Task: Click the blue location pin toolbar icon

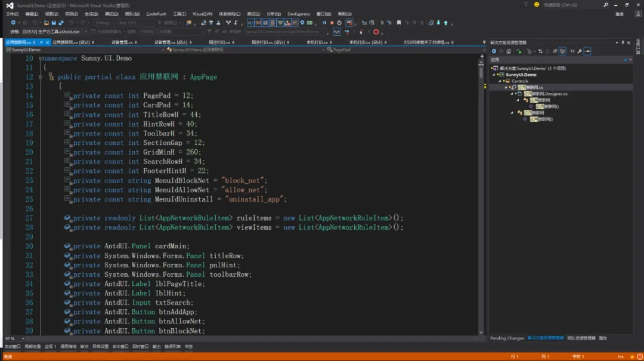Action: (x=302, y=23)
